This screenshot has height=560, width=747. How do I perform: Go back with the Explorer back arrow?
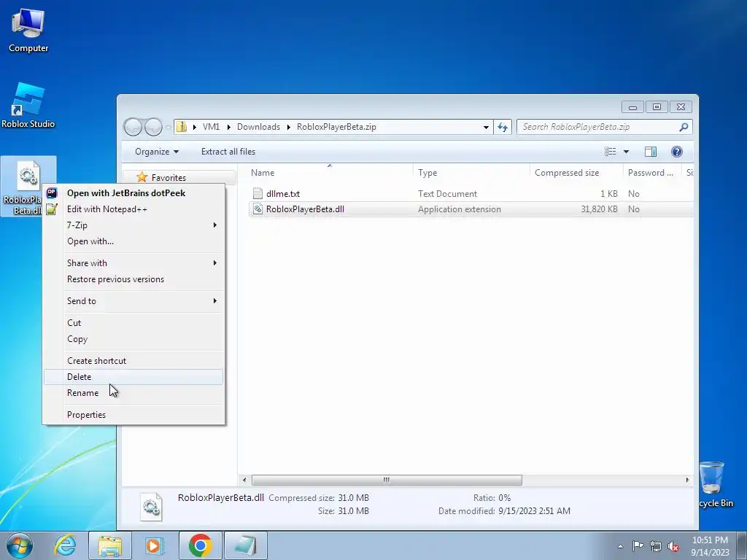pos(133,127)
